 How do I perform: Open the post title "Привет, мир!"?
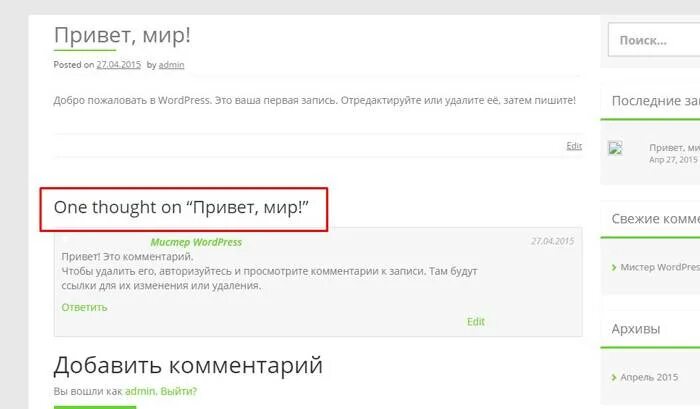coord(122,35)
